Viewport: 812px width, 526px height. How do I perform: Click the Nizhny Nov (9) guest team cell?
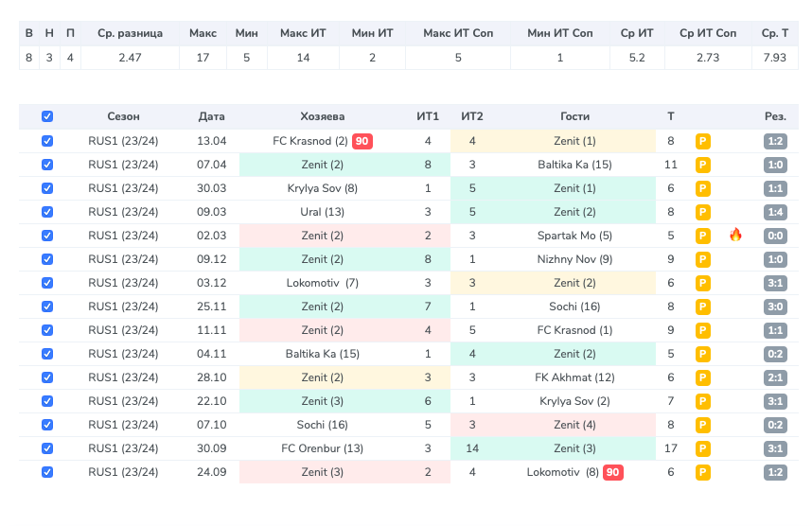[x=574, y=259]
